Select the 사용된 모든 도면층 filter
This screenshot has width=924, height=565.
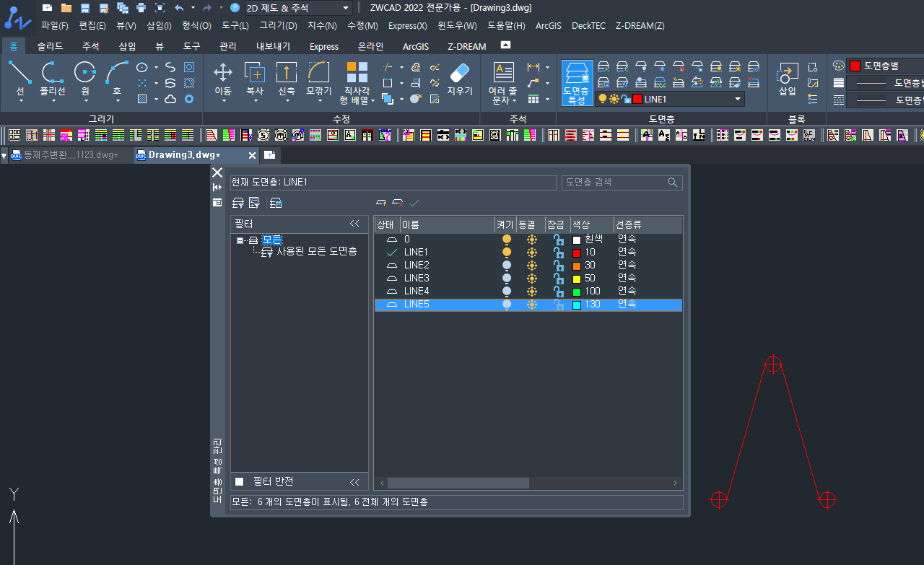(x=316, y=252)
